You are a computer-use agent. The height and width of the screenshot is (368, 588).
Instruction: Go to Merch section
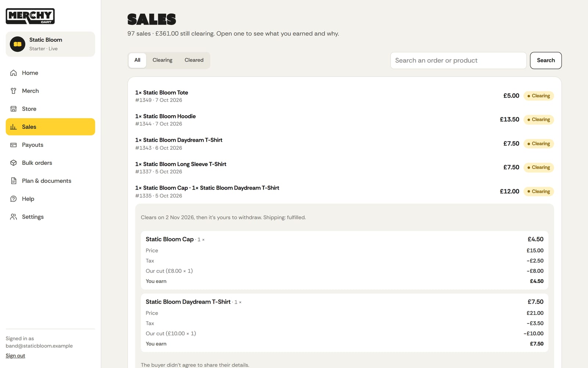pyautogui.click(x=50, y=91)
